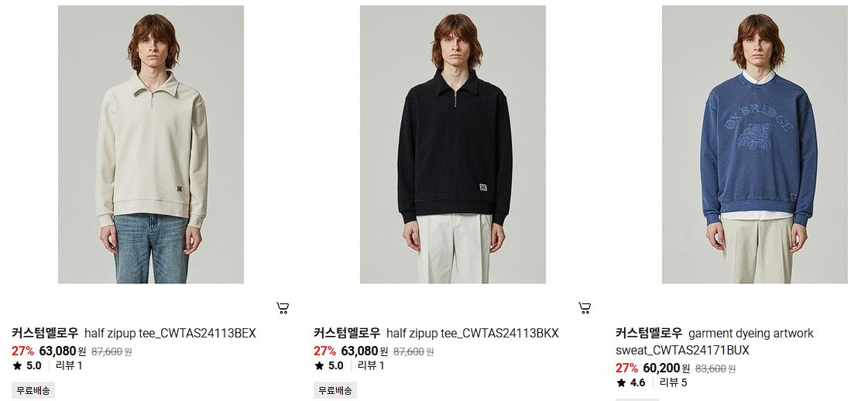Open 리뷰 5 for the blue sweatshirt
The height and width of the screenshot is (401, 868).
[673, 382]
